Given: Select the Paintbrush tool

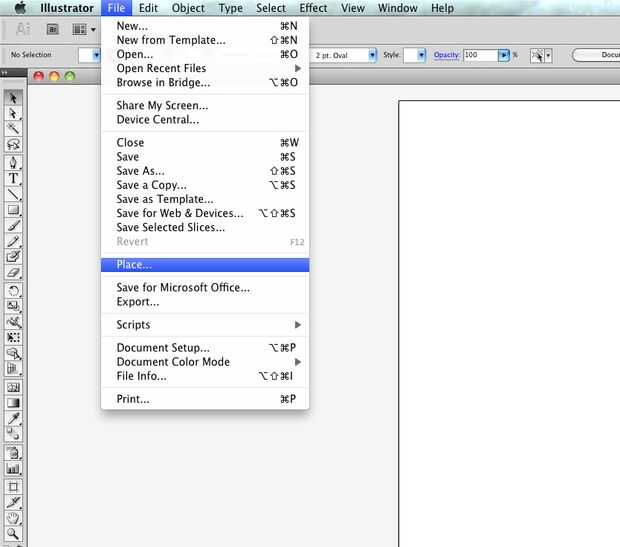Looking at the screenshot, I should [x=13, y=225].
